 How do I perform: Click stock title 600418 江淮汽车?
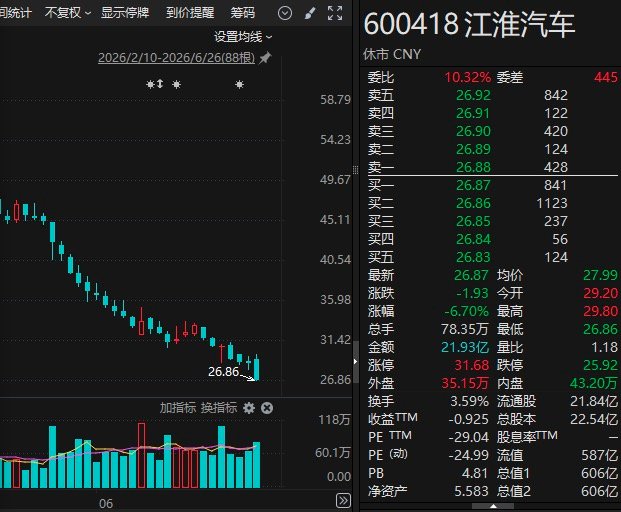click(x=469, y=25)
